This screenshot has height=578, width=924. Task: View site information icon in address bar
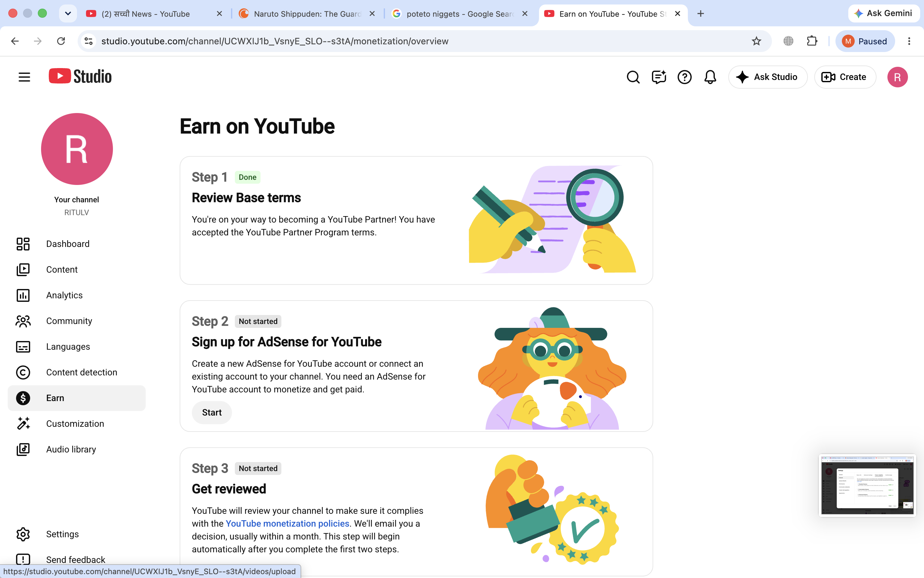coord(89,41)
